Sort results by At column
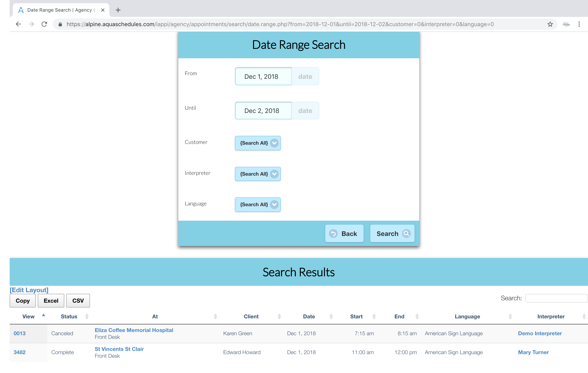 155,316
